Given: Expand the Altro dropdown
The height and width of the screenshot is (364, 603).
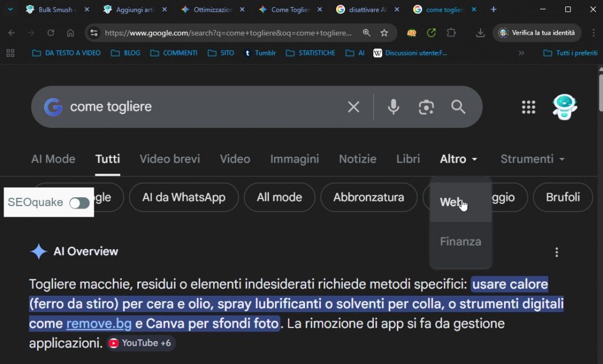Looking at the screenshot, I should (458, 159).
